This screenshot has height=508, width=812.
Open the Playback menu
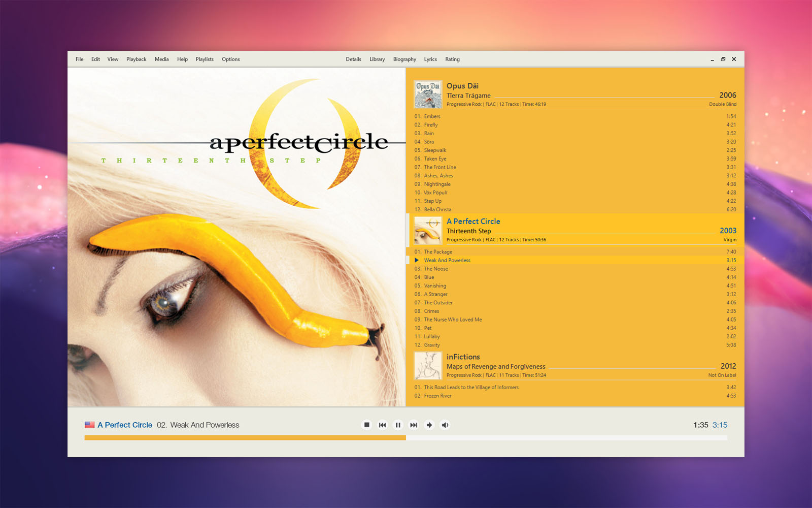pos(136,59)
